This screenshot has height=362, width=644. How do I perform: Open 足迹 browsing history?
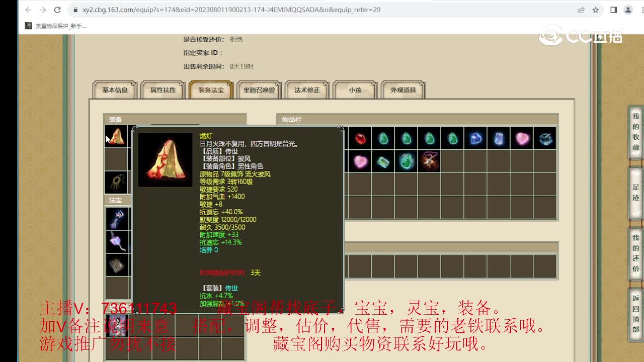[x=636, y=194]
